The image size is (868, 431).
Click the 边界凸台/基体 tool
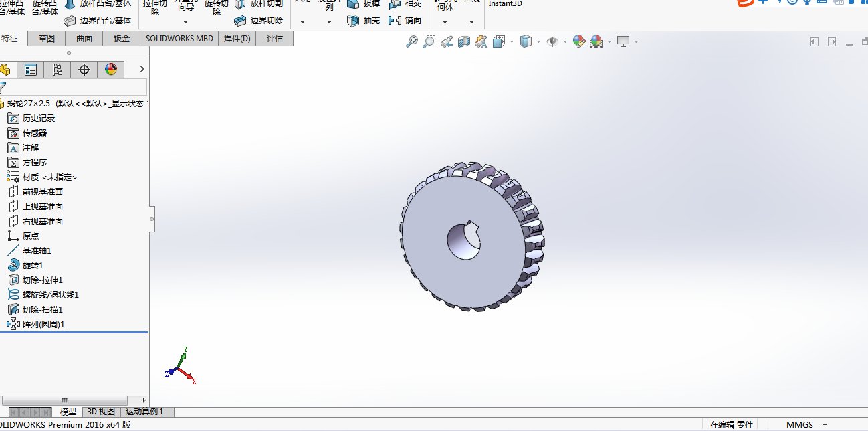tap(98, 21)
